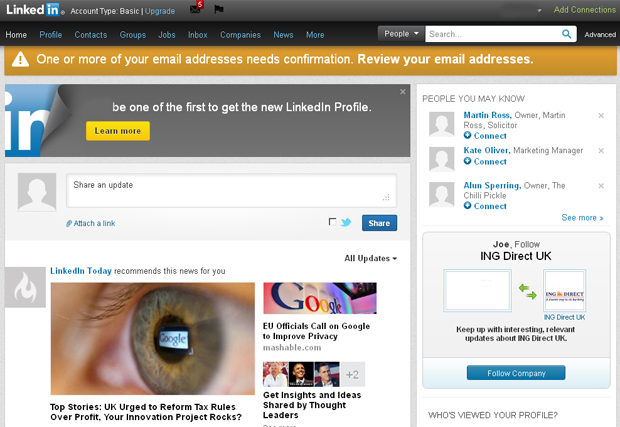This screenshot has width=620, height=427.
Task: Open the account dropdown arrow near Add Connections
Action: point(539,11)
